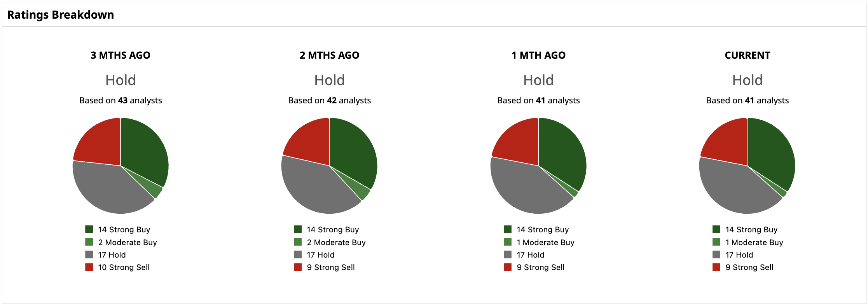
Task: Click the red Strong Sell swatch in CURRENT legend
Action: coord(716,267)
